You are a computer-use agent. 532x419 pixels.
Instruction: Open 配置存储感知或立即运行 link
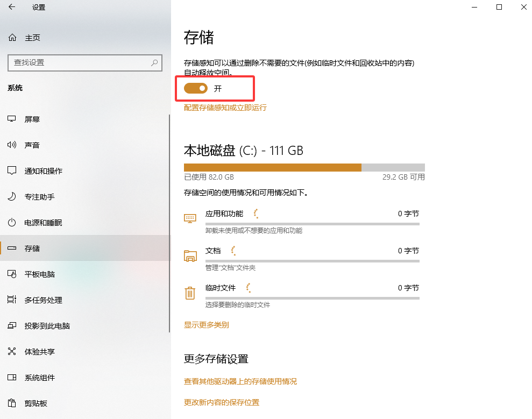coord(225,108)
